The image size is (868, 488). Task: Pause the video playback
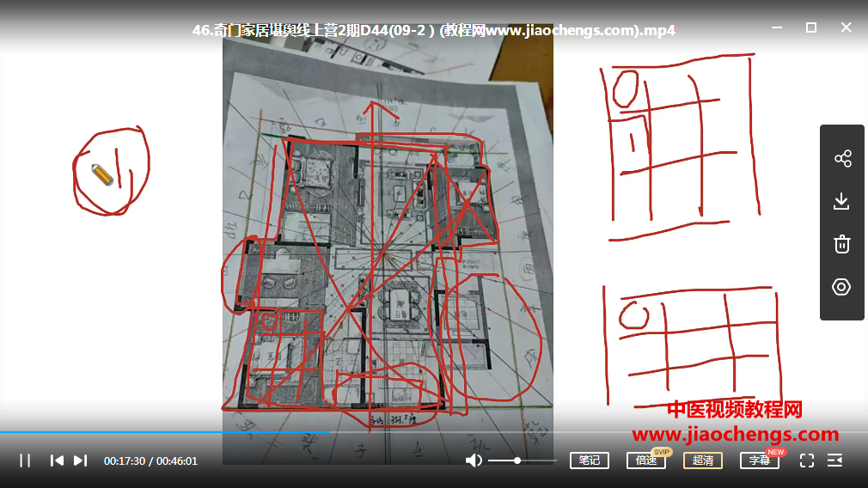click(x=25, y=461)
